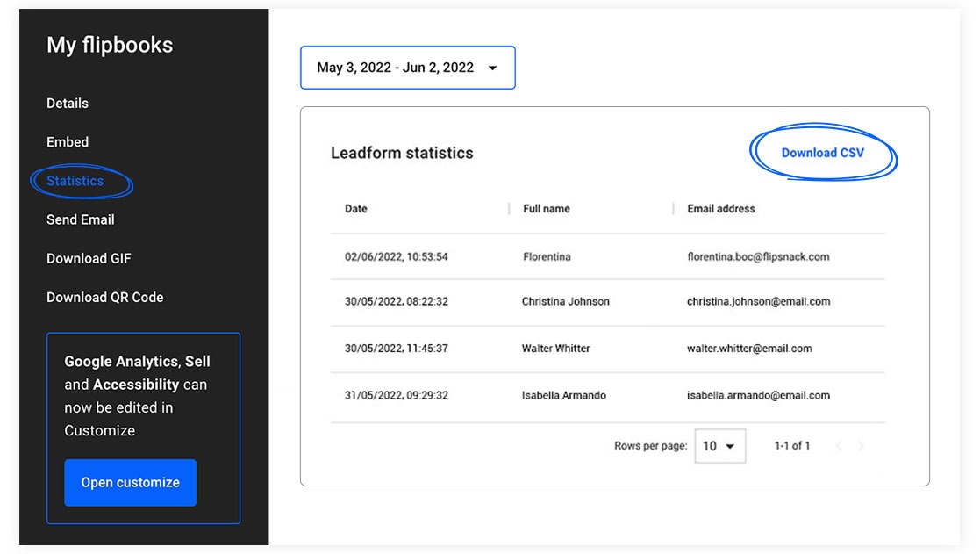The height and width of the screenshot is (554, 980).
Task: Choose Download GIF in sidebar
Action: click(89, 258)
